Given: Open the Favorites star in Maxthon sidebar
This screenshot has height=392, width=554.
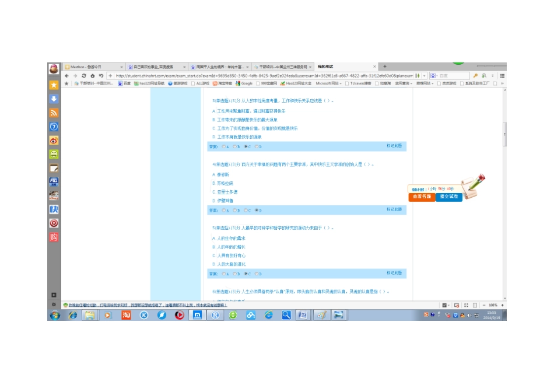Looking at the screenshot, I should point(54,85).
